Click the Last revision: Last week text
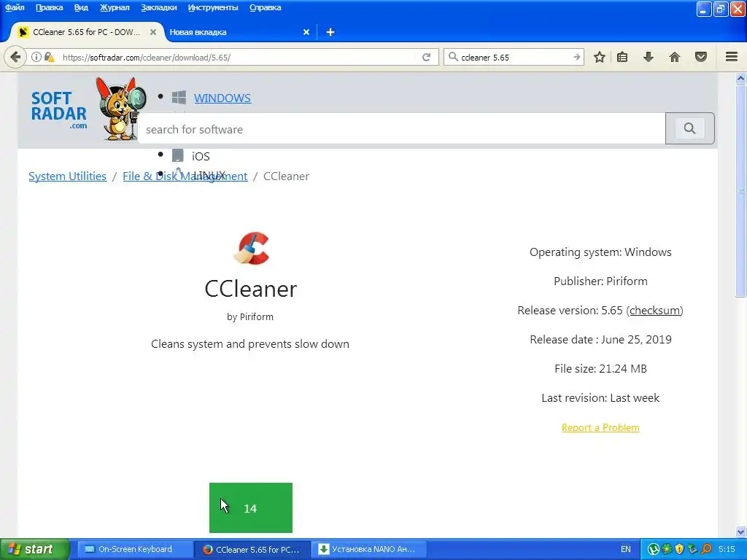 click(x=600, y=397)
